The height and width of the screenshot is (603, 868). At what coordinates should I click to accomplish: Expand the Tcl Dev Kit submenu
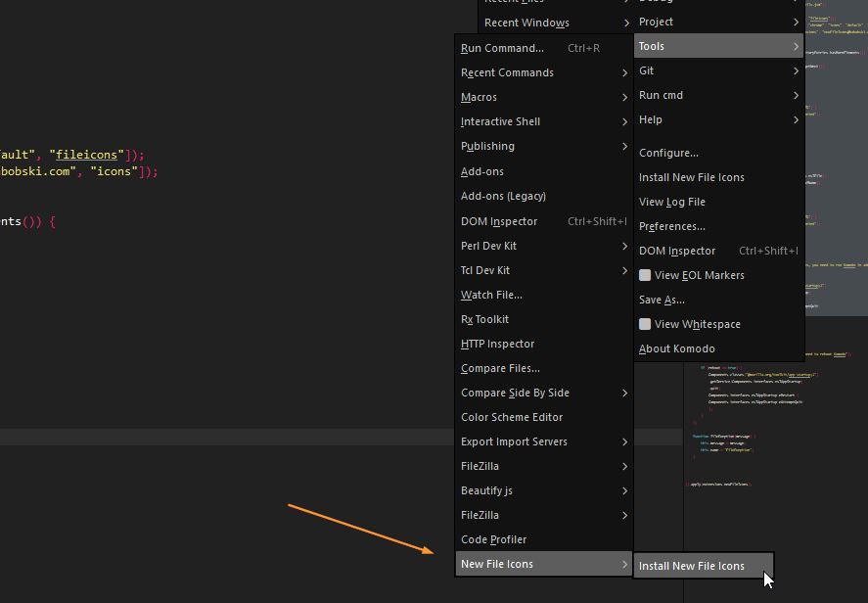point(544,270)
